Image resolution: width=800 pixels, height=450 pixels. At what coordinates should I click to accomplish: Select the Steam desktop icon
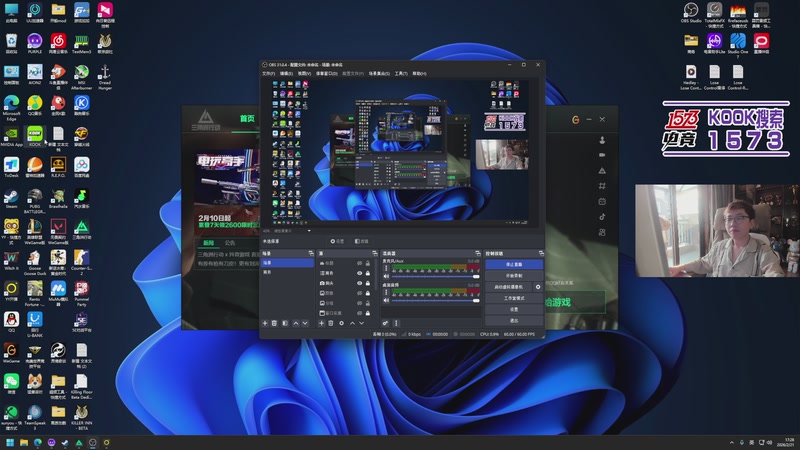coord(11,199)
